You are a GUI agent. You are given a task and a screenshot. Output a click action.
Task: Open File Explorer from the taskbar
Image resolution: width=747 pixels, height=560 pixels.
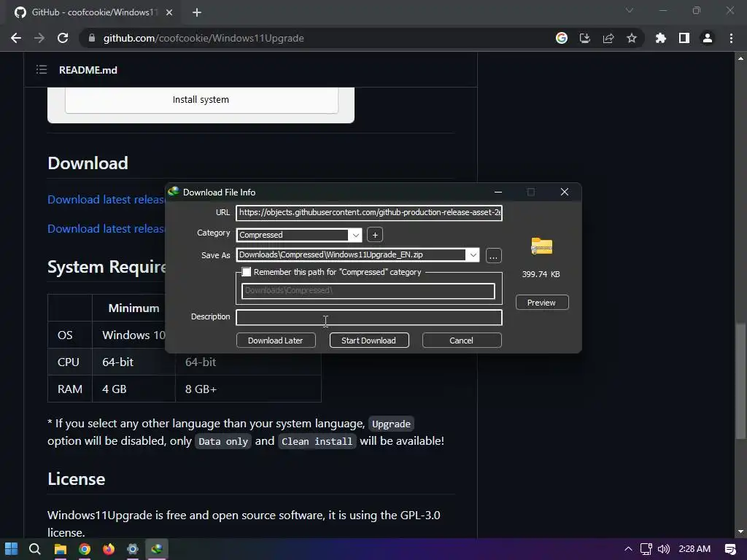(x=60, y=549)
